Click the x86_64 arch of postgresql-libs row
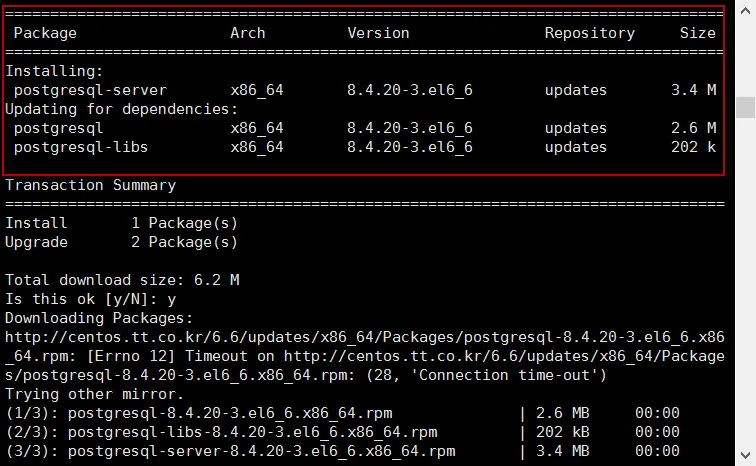The width and height of the screenshot is (756, 466). (x=257, y=147)
